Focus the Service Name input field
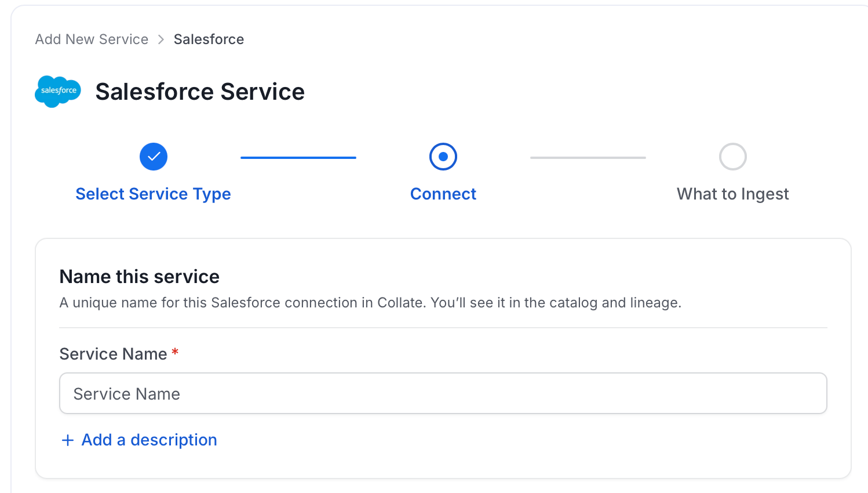 click(x=443, y=393)
